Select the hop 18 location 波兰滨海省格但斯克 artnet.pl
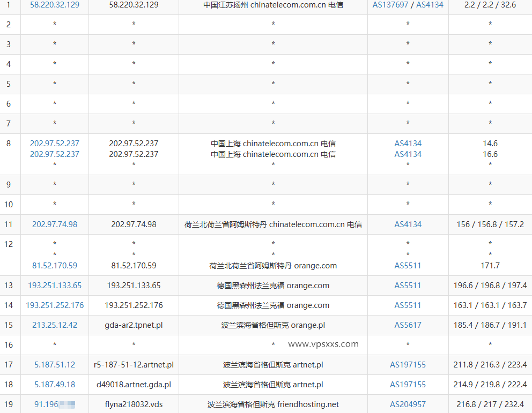Screen dimensions: 532x413 pos(273,385)
